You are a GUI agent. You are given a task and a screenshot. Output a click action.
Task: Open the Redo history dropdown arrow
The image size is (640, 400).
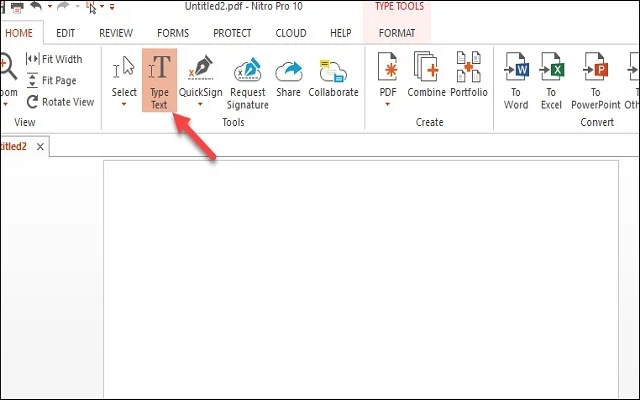(x=77, y=7)
